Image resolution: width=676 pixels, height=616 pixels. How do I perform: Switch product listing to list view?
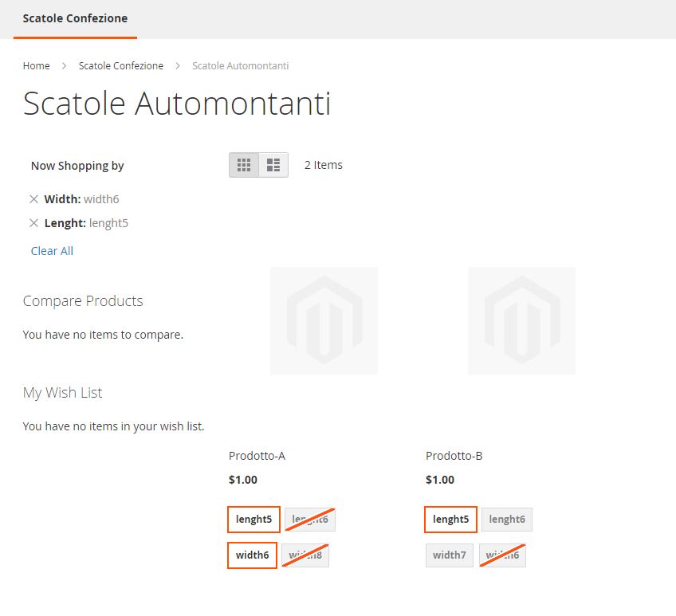coord(273,165)
